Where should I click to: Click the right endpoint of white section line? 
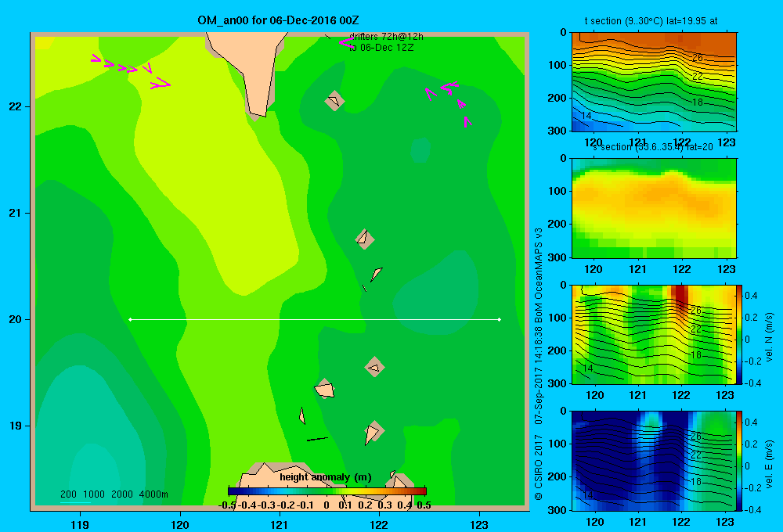(500, 319)
